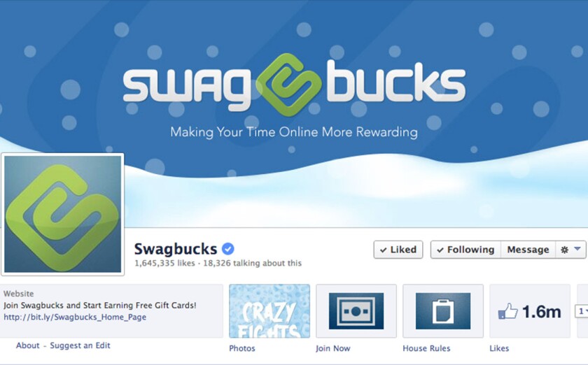The image size is (588, 365).
Task: Select the House Rules tab label
Action: pyautogui.click(x=426, y=348)
